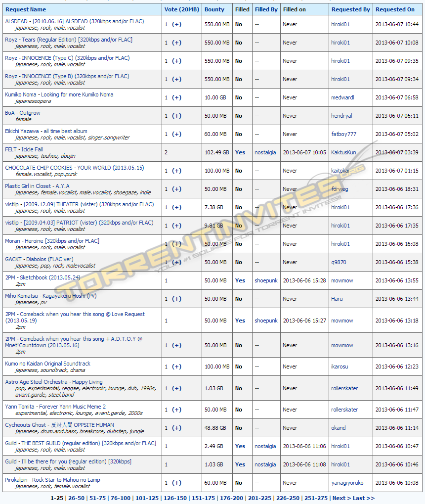
Task: Vote (+) on the Pirokalpin request
Action: (x=177, y=483)
